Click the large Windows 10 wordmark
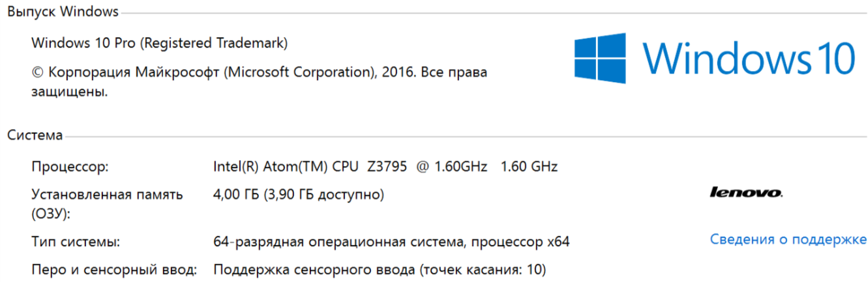 [x=749, y=59]
